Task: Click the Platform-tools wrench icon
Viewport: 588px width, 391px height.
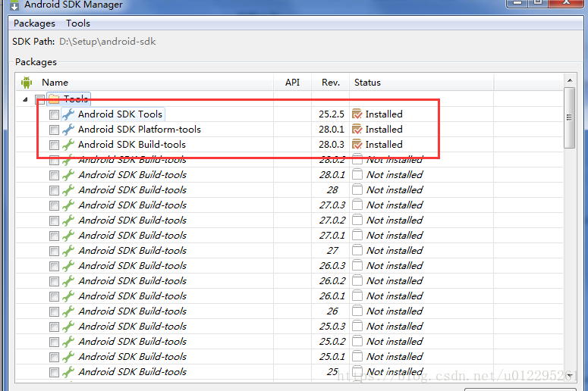Action: tap(68, 130)
